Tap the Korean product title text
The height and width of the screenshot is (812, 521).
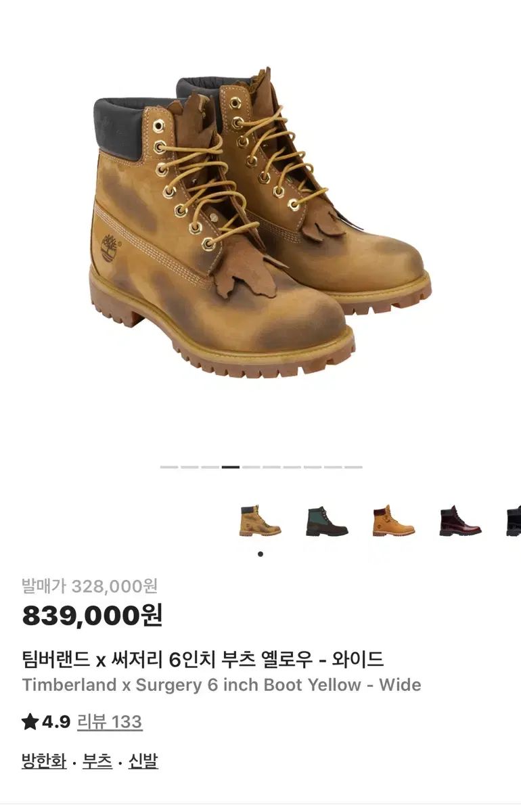point(203,658)
